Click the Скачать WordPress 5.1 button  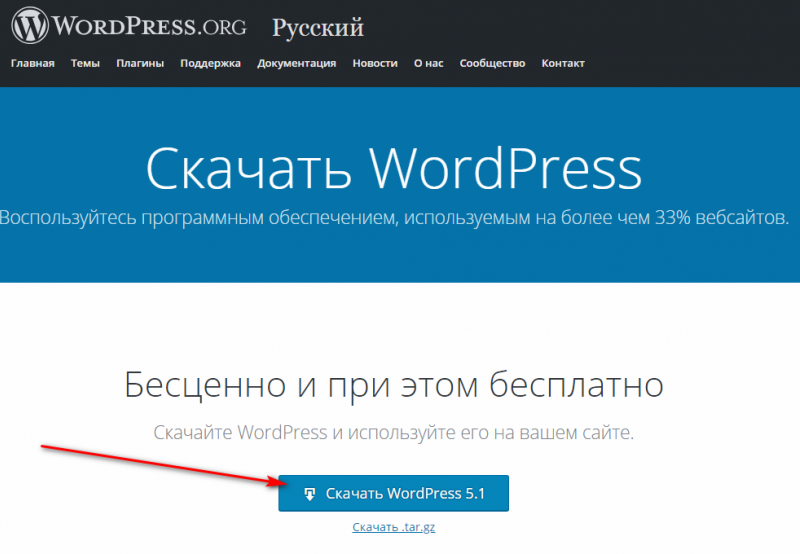[x=393, y=493]
